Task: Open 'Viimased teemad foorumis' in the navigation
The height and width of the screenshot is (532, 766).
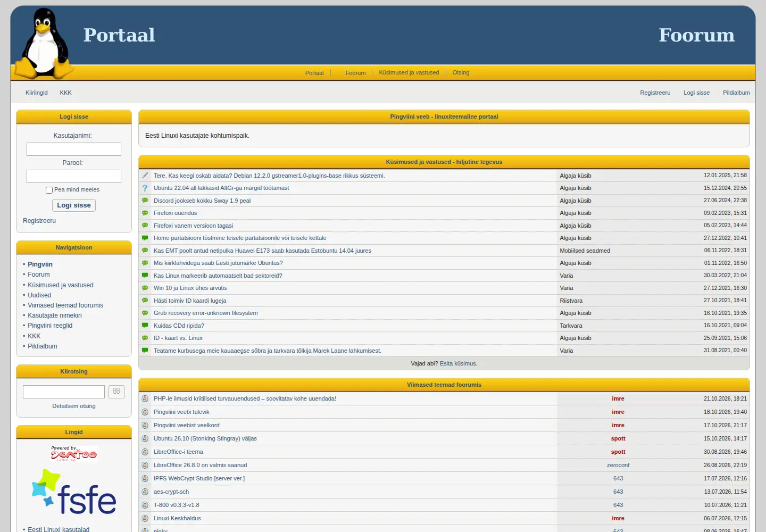Action: tap(65, 305)
